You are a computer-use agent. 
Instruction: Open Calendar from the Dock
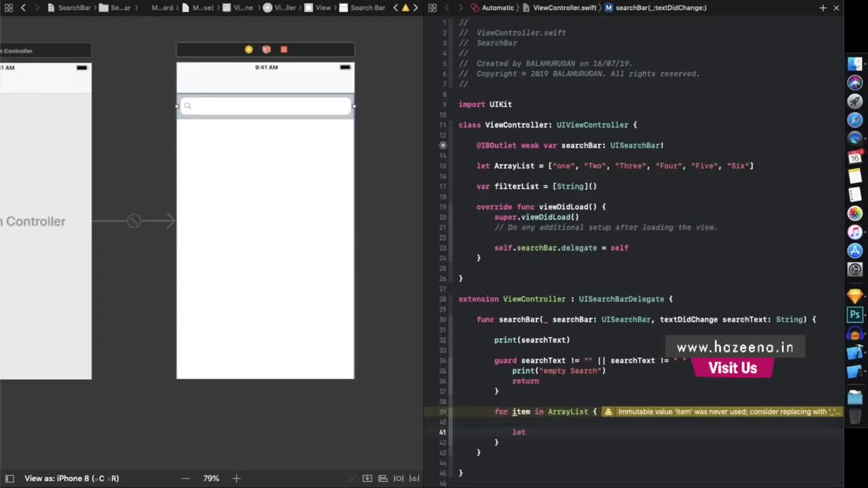click(855, 157)
